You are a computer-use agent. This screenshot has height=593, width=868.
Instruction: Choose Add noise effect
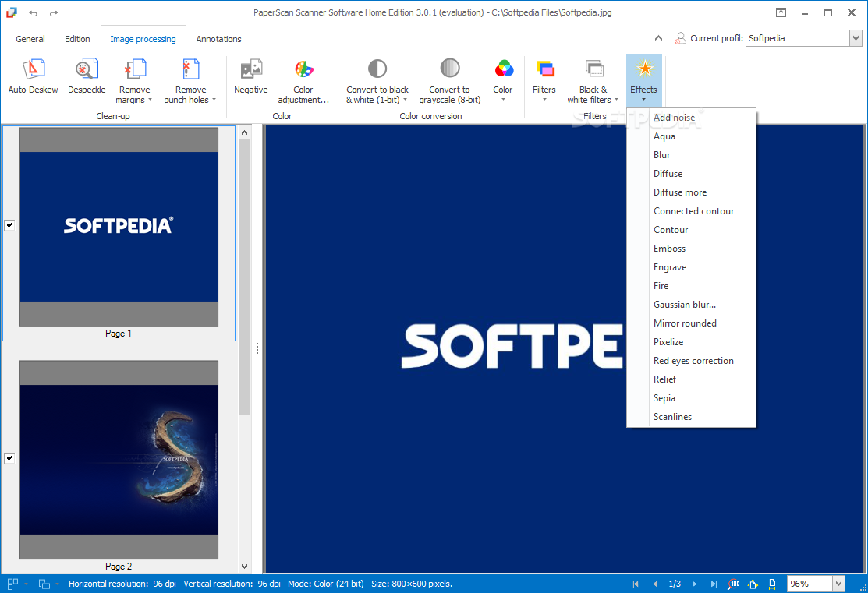pos(692,117)
